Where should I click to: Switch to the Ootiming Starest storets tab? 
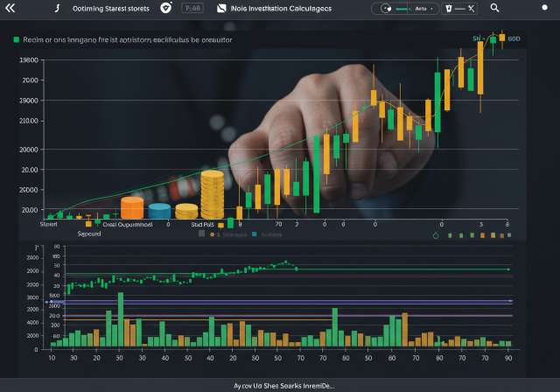[110, 8]
